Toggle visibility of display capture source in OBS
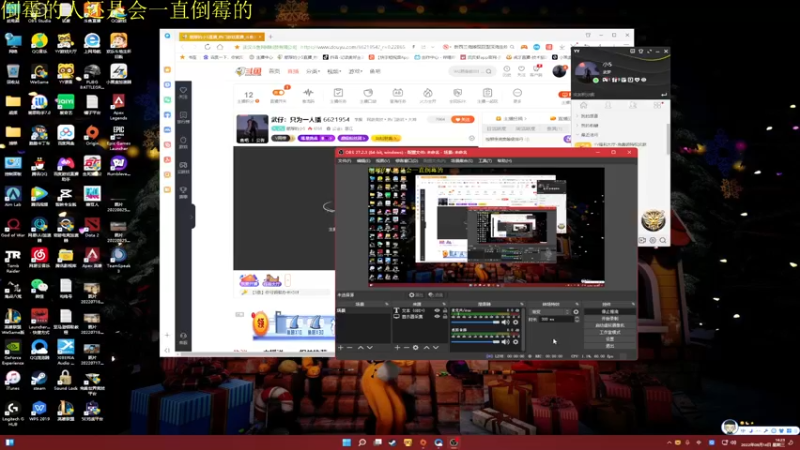The height and width of the screenshot is (450, 800). point(437,316)
